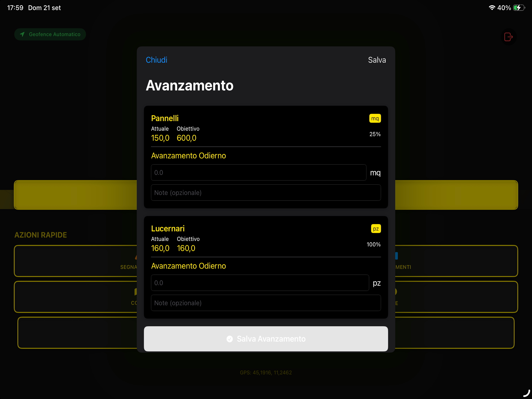
Task: Tap the 100% progress label
Action: click(x=373, y=244)
